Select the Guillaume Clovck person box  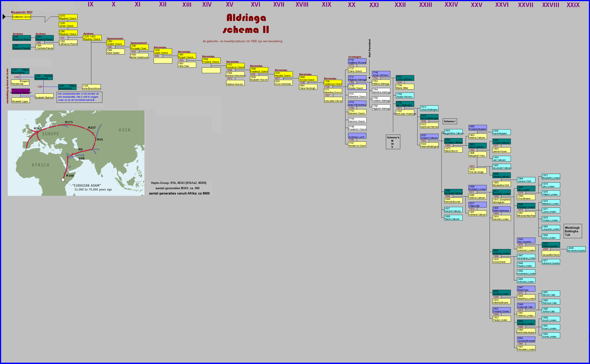22,17
